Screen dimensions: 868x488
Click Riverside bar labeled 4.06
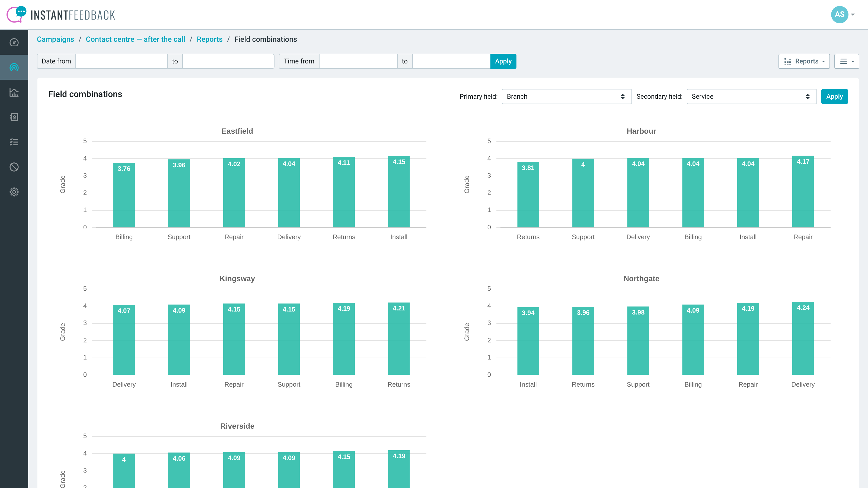179,470
